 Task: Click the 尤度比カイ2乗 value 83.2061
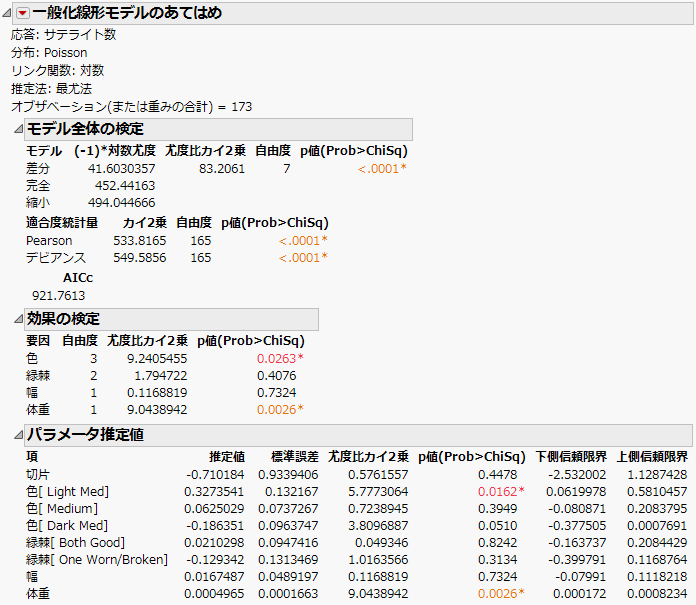tap(221, 169)
